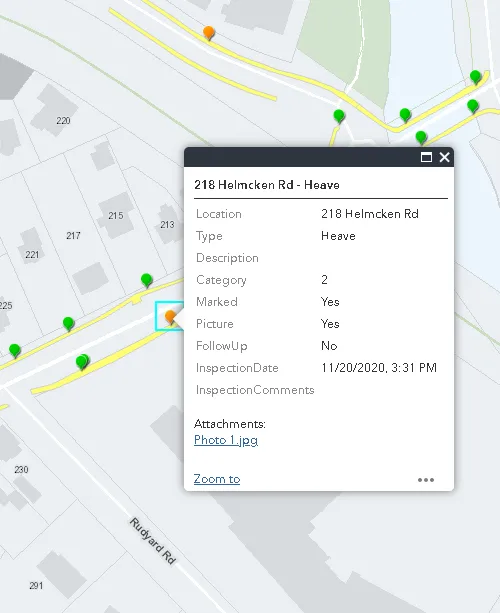Screen dimensions: 500x613
Task: Click the Zoom to link
Action: tap(217, 479)
